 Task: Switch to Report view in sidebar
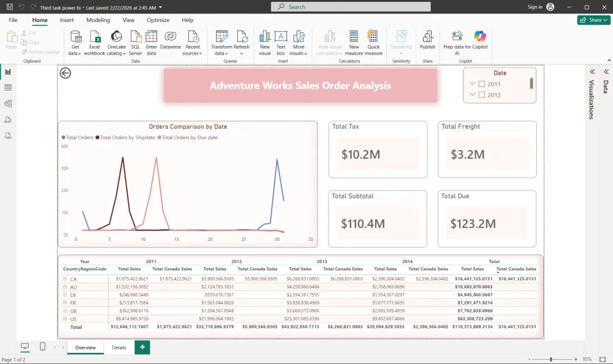8,72
